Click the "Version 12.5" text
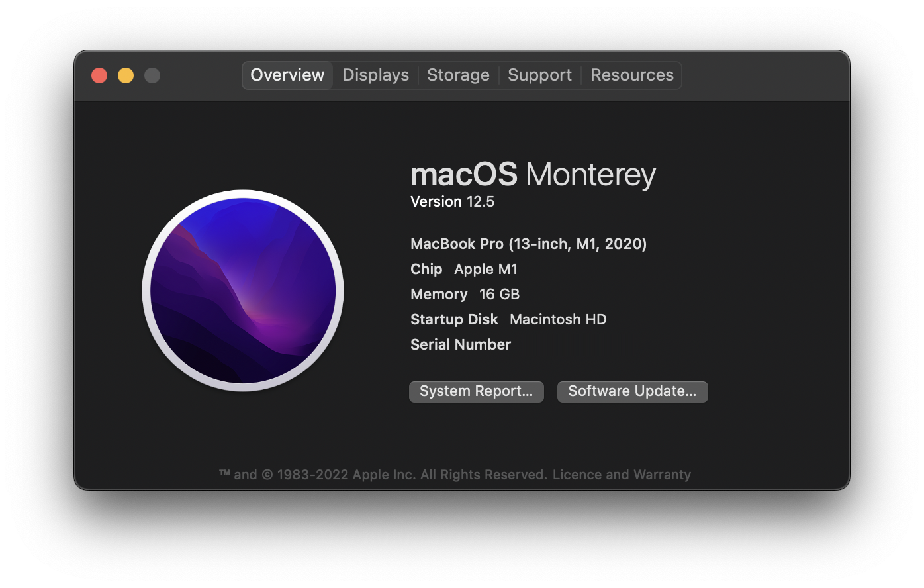 tap(452, 202)
